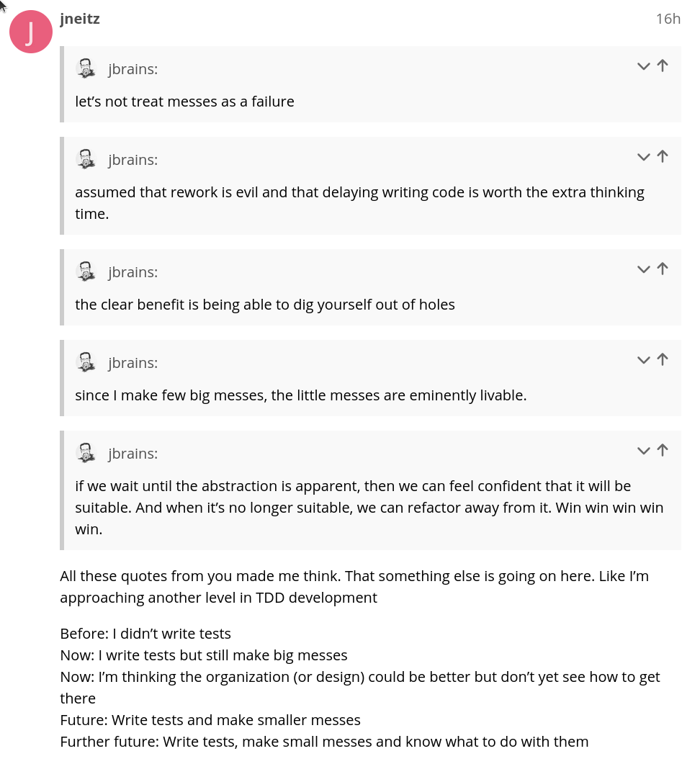Expand the 'clear benefit' quote
Viewport: 700px width, 764px height.
[643, 270]
